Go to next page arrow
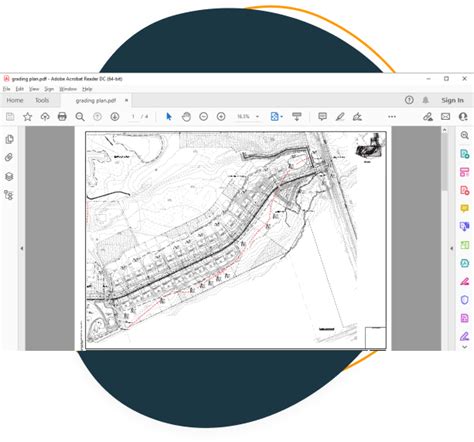This screenshot has width=474, height=442. click(115, 117)
